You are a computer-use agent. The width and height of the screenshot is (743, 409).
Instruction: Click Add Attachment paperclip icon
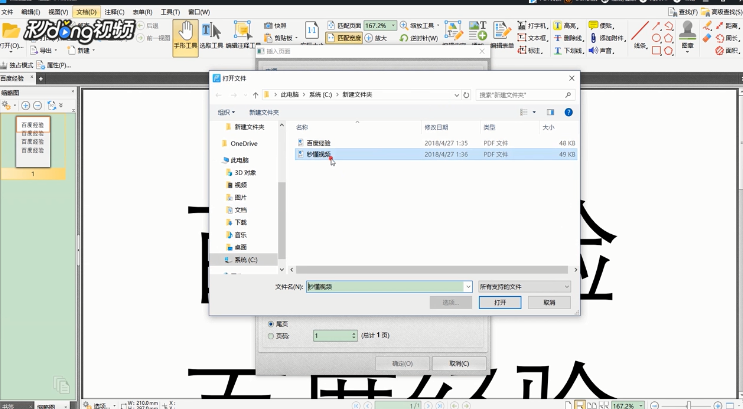tap(593, 38)
